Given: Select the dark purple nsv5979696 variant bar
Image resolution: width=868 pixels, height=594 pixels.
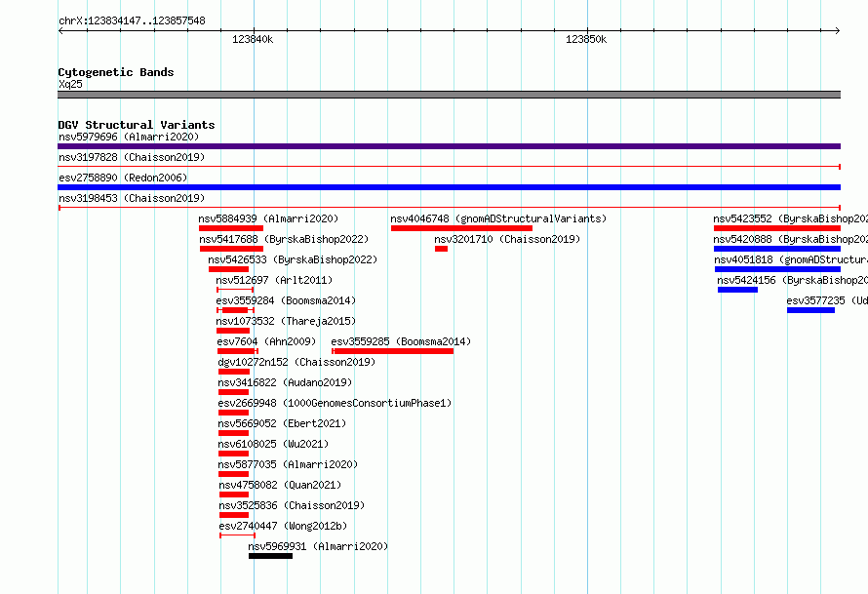Looking at the screenshot, I should click(x=449, y=146).
